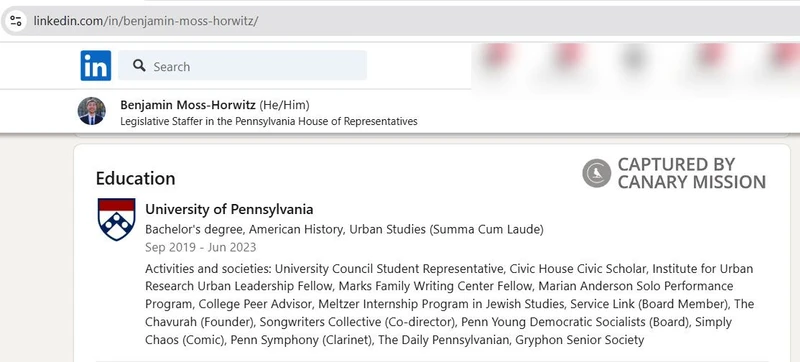Viewport: 800px width, 362px height.
Task: Click the blurred gray navigation icon
Action: pos(634,57)
